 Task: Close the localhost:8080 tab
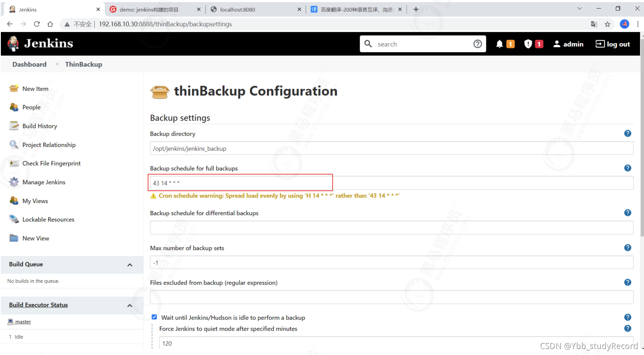pyautogui.click(x=299, y=9)
